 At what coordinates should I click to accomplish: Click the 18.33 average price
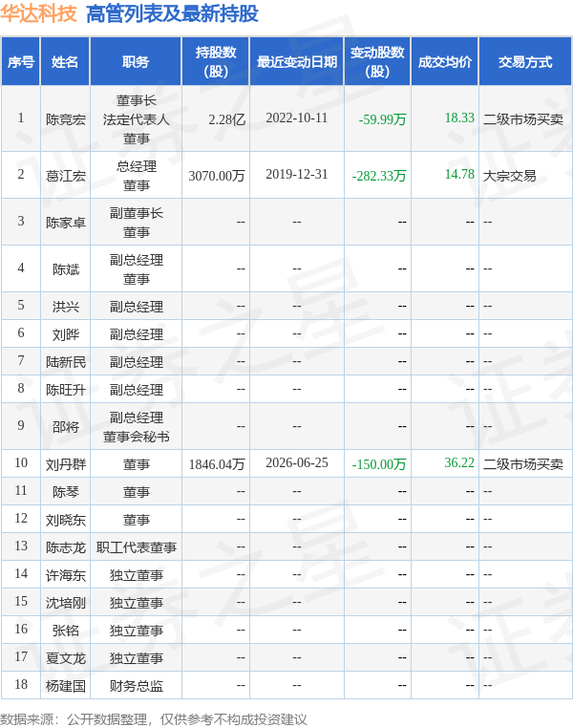pos(459,118)
